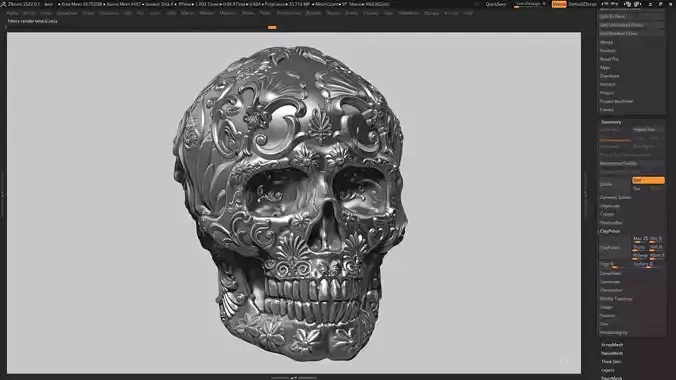This screenshot has height=380, width=676.
Task: Adjust the ClayPolish Max 25 slider
Action: [x=640, y=239]
